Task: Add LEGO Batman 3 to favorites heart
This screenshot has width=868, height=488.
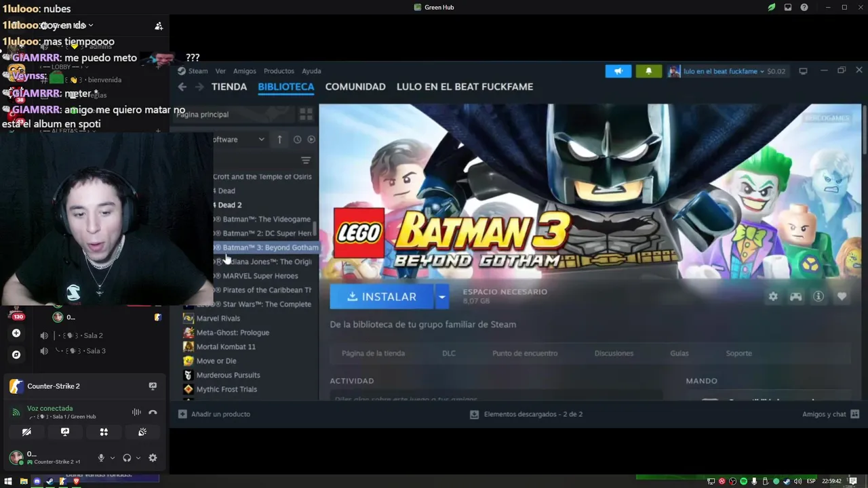Action: point(842,297)
